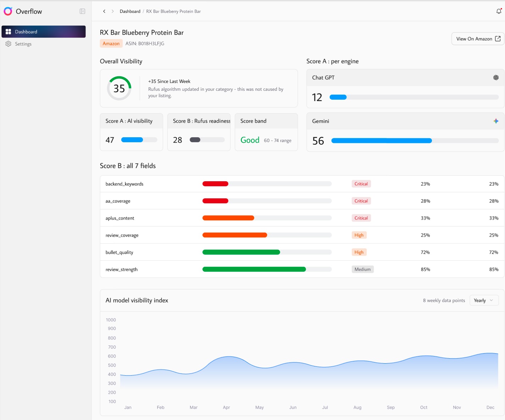Click the View On Amazon button

tap(478, 39)
